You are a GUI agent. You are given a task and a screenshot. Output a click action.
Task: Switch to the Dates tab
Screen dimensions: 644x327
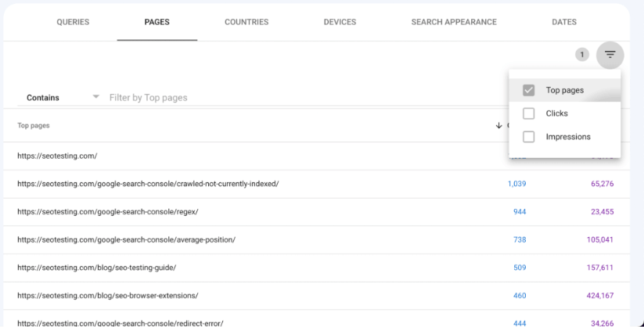(x=564, y=22)
